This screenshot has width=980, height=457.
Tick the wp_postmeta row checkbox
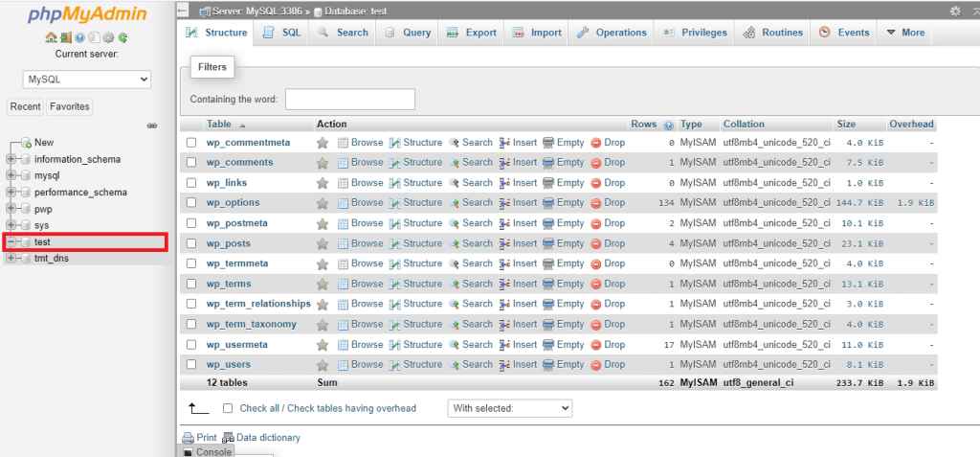coord(191,223)
